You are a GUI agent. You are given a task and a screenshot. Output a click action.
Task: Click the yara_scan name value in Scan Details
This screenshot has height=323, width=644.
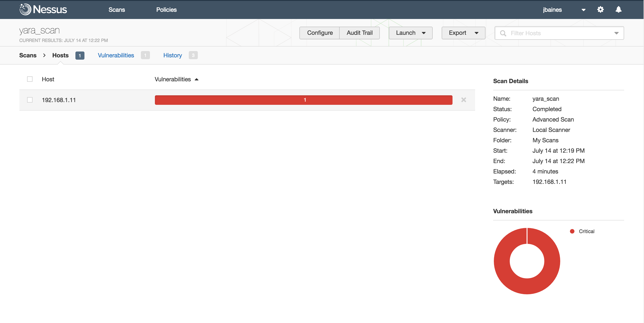[546, 99]
